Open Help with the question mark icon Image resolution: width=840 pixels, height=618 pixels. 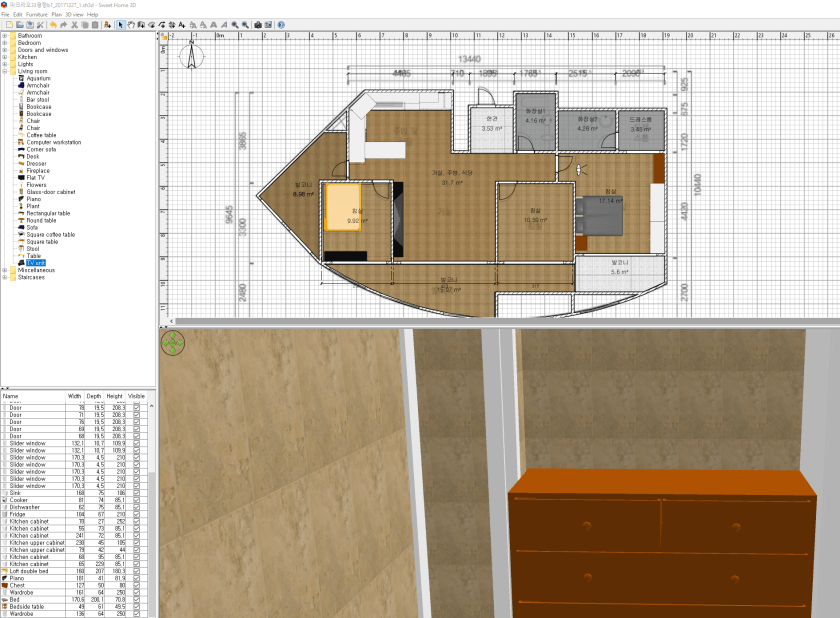[281, 25]
